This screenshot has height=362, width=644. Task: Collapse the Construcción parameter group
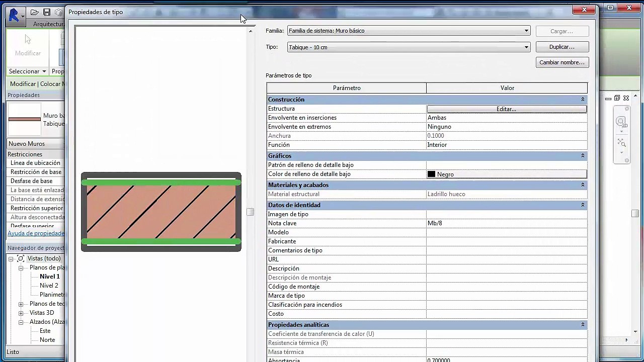click(583, 100)
